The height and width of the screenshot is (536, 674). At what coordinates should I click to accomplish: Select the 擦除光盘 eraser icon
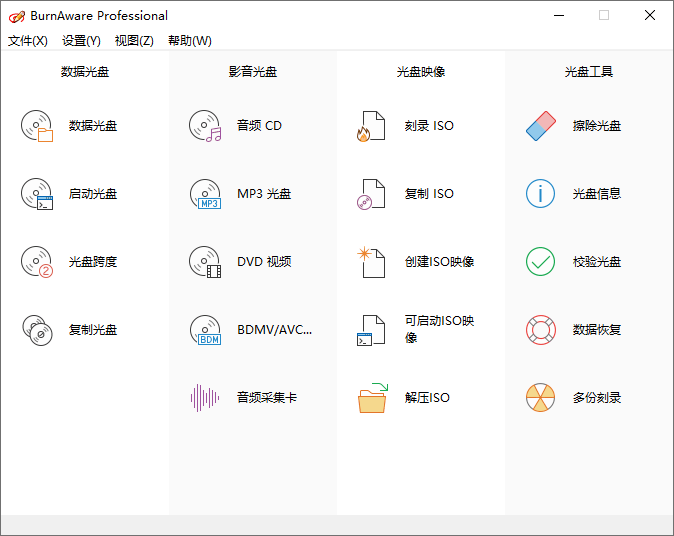[540, 126]
